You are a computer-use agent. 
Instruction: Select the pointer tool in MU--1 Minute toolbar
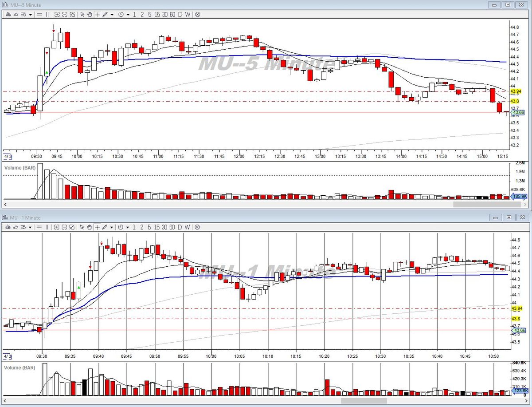[82, 226]
